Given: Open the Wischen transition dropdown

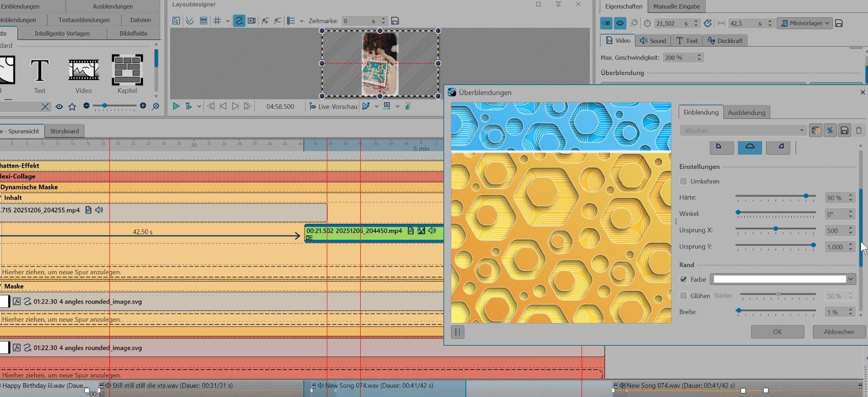Looking at the screenshot, I should point(743,130).
